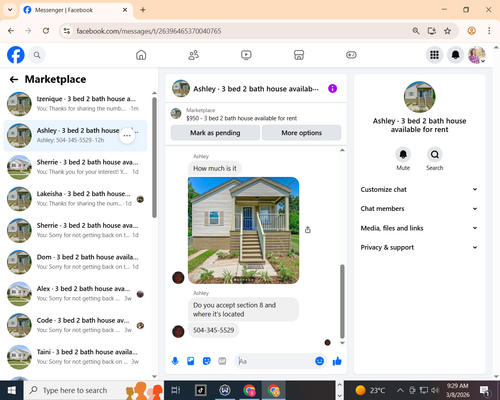Open the Gaming icon in top navigation
The height and width of the screenshot is (400, 500).
351,55
